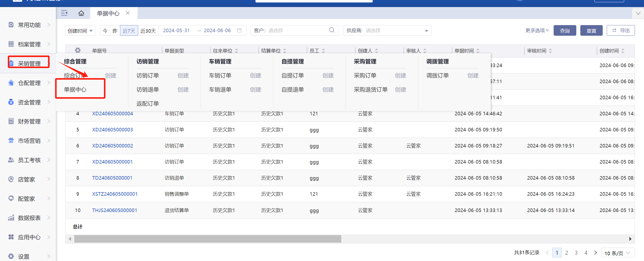Click the horizontal scrollbar under the table
The image size is (644, 261).
[x=207, y=239]
